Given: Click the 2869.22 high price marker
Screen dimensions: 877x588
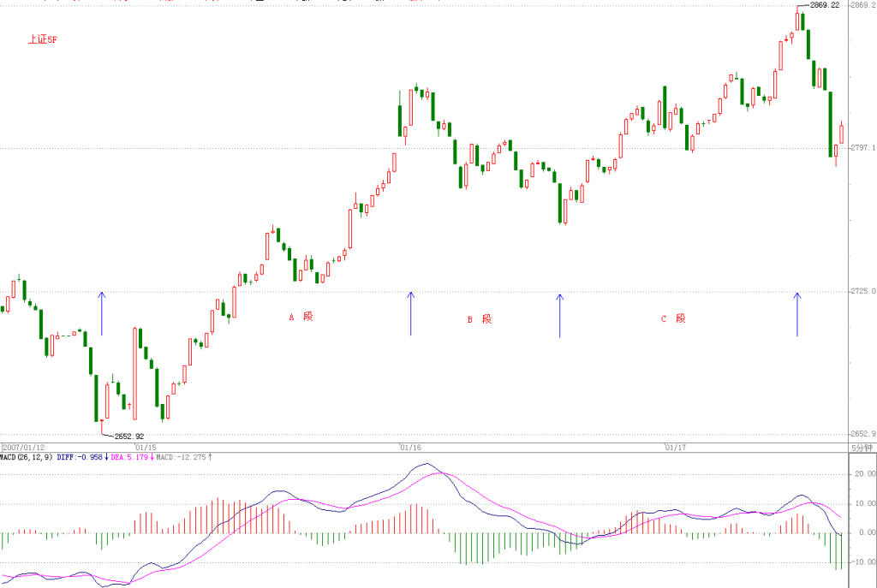Looking at the screenshot, I should (825, 5).
